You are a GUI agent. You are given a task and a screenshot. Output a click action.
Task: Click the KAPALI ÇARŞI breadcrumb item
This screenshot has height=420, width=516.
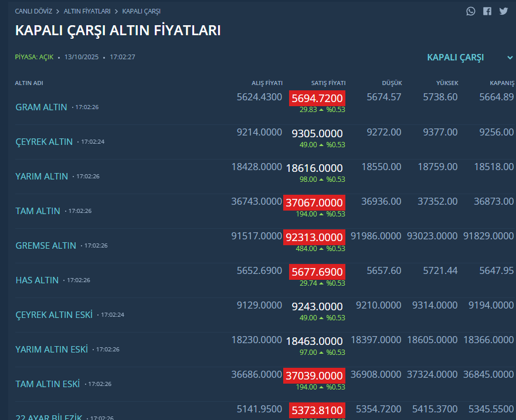(x=141, y=11)
